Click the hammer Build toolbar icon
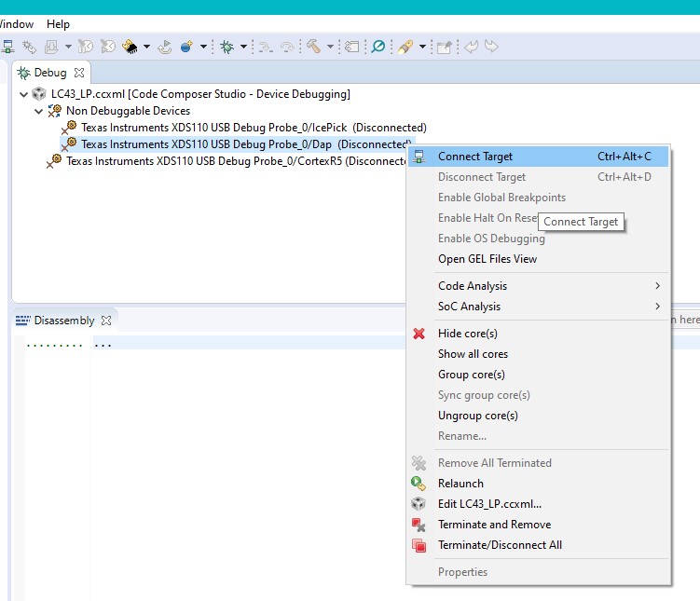Image resolution: width=700 pixels, height=601 pixels. point(313,47)
